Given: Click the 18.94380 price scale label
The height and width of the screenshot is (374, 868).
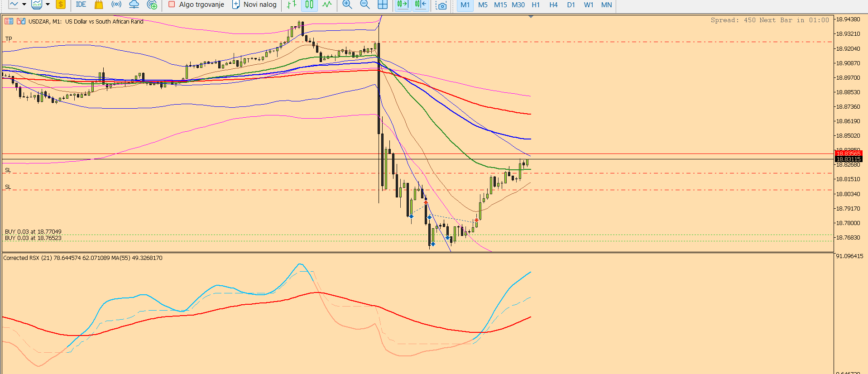Looking at the screenshot, I should 848,19.
